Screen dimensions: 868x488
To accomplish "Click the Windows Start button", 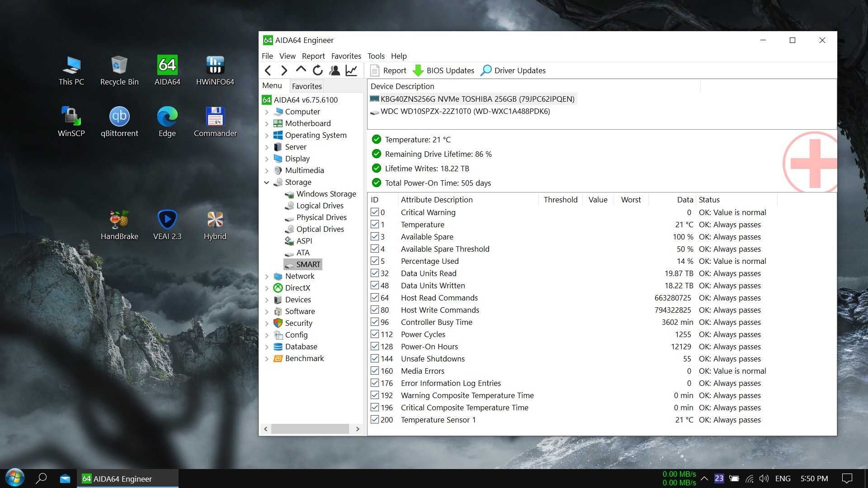I will point(14,478).
